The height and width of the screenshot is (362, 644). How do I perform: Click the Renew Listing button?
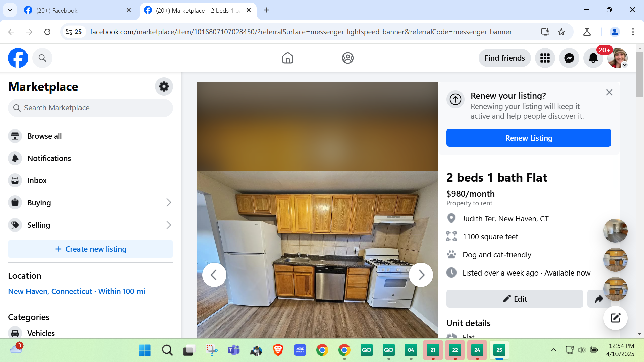[529, 138]
